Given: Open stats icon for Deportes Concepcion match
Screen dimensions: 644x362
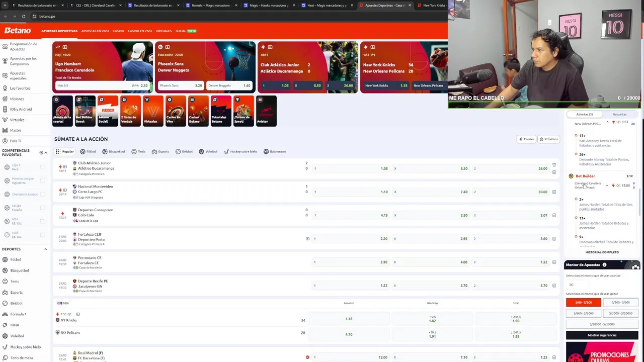Looking at the screenshot, I should [554, 215].
